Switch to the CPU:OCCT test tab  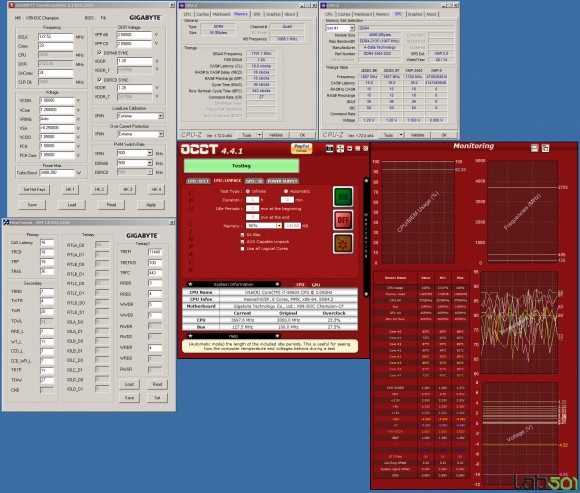pos(199,181)
